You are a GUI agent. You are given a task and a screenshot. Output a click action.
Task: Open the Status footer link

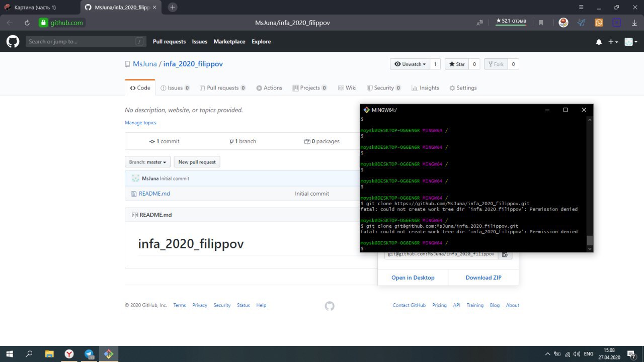(x=244, y=305)
